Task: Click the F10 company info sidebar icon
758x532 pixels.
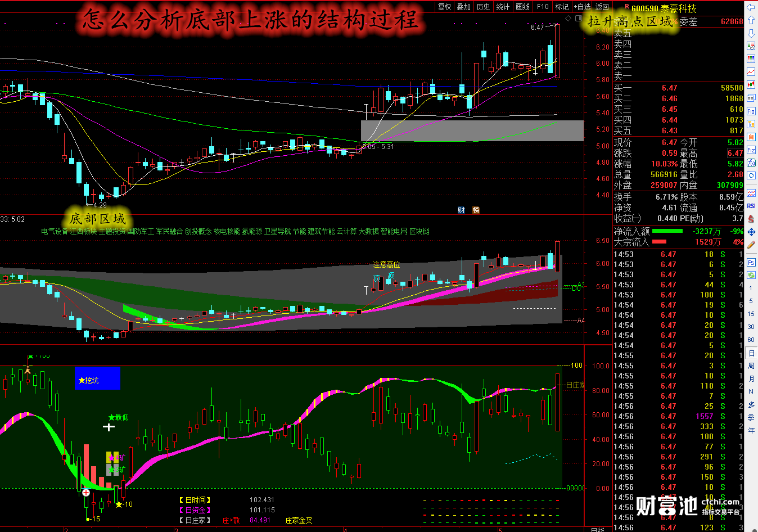Action: [x=751, y=111]
